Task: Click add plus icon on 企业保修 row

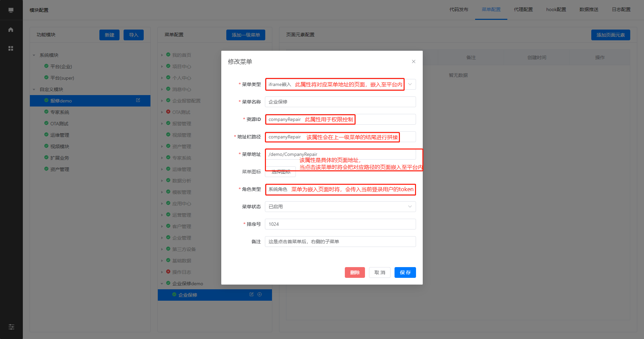Action: click(260, 295)
